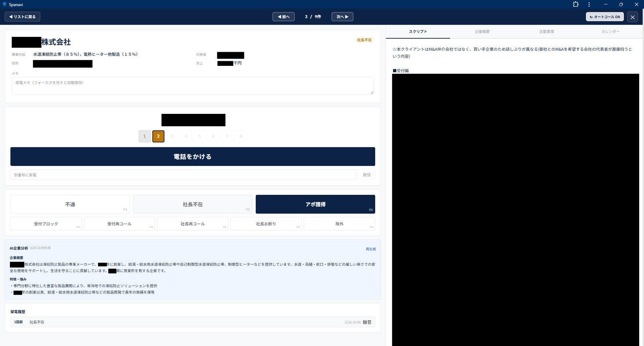Image resolution: width=644 pixels, height=346 pixels.
Task: Close the call panel with the X icon
Action: pos(633,17)
